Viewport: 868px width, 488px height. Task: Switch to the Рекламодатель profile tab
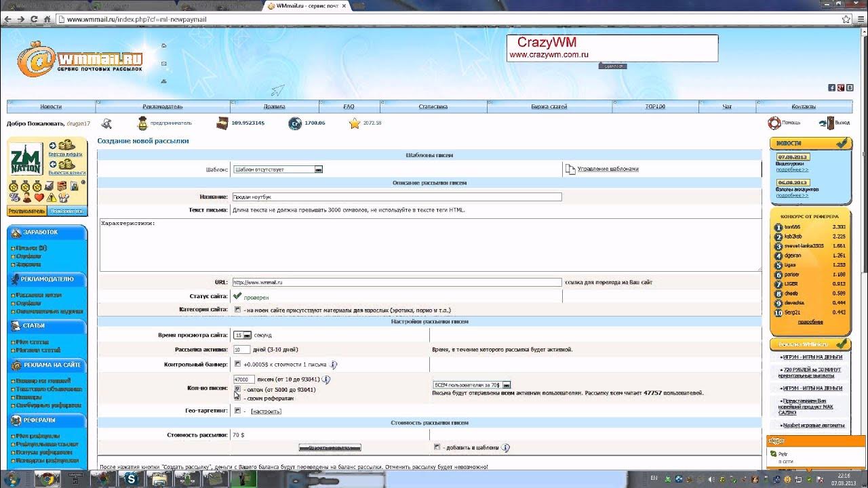[x=26, y=211]
